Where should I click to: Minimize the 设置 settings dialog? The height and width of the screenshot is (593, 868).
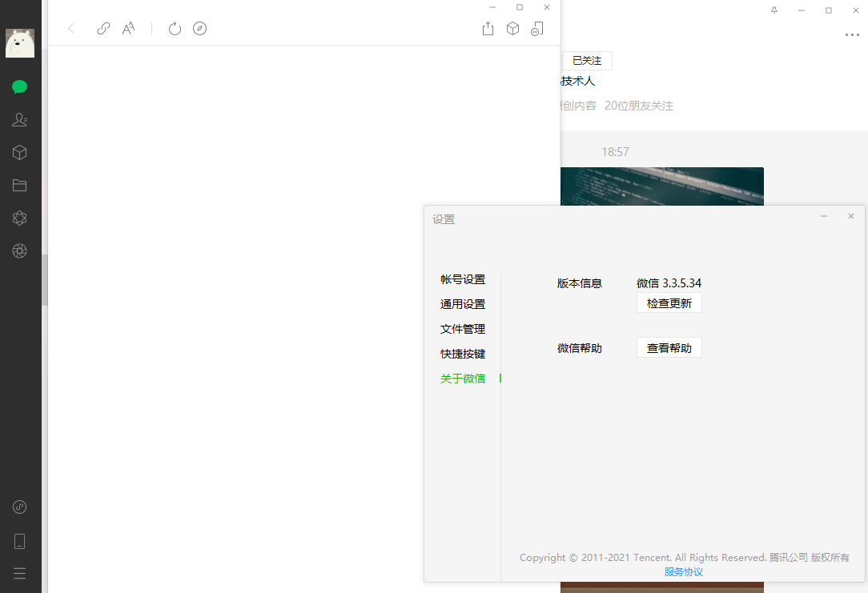point(824,216)
